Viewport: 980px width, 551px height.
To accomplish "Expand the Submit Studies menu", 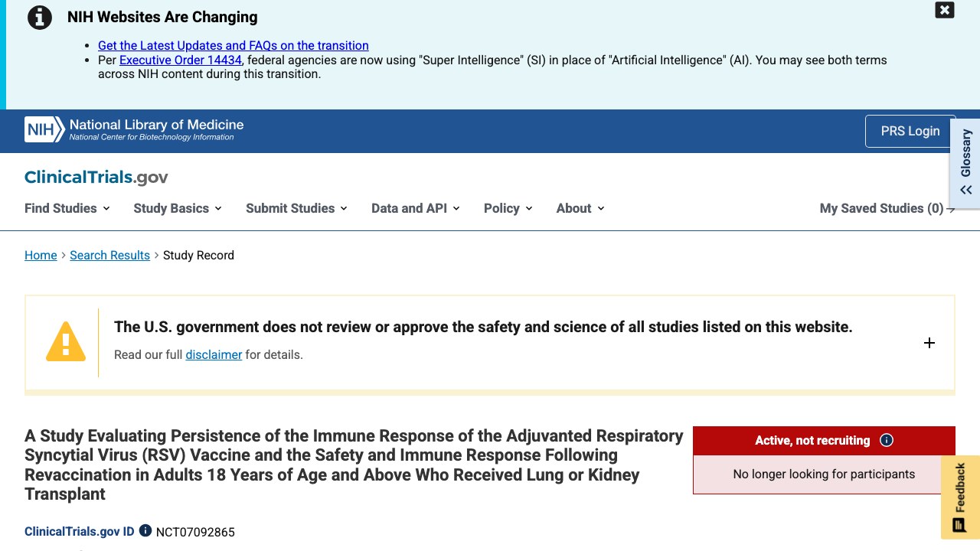I will [x=297, y=208].
